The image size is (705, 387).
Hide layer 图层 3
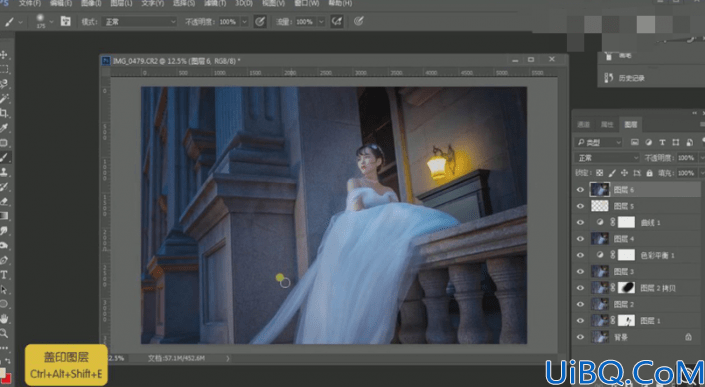click(580, 271)
